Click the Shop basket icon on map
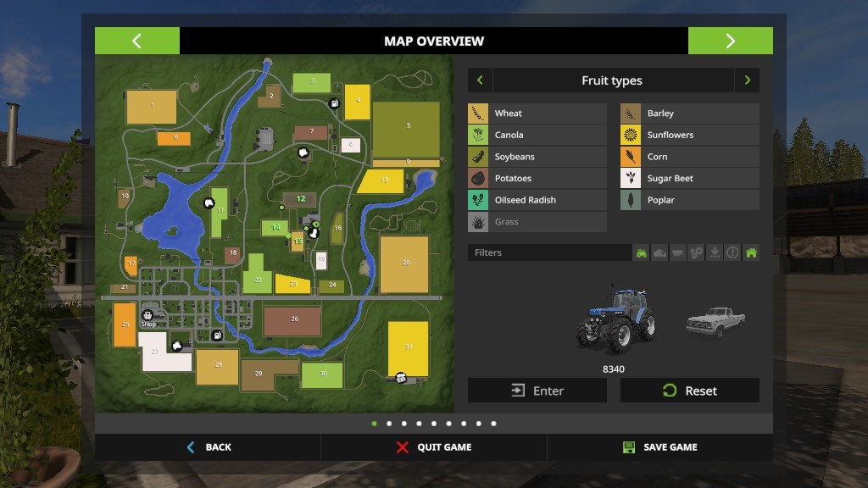Image resolution: width=868 pixels, height=488 pixels. click(148, 314)
